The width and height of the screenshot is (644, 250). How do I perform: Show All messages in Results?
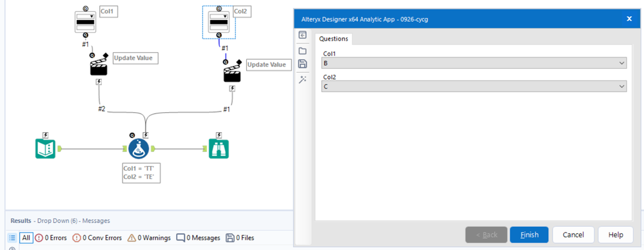coord(26,238)
